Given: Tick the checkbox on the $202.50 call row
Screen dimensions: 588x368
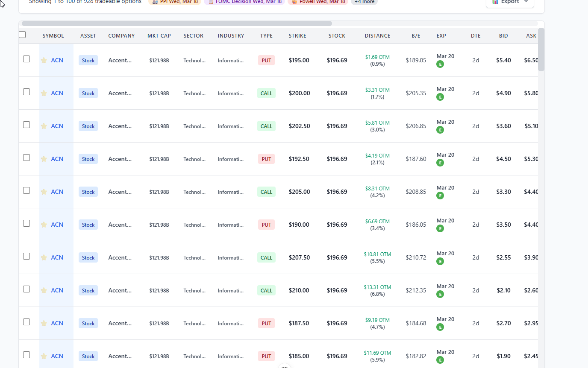Looking at the screenshot, I should tap(26, 125).
